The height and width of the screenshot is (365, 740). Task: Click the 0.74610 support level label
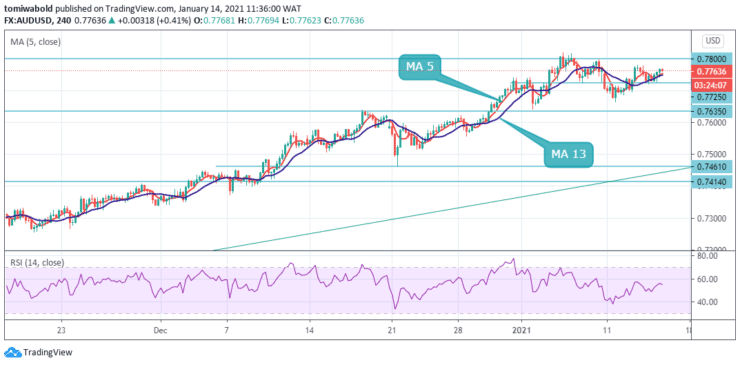(x=711, y=166)
